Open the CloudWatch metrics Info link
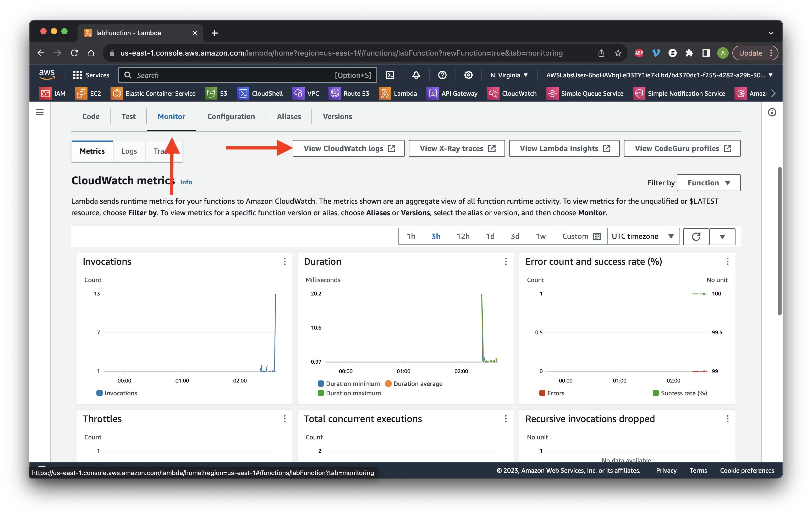 point(186,182)
